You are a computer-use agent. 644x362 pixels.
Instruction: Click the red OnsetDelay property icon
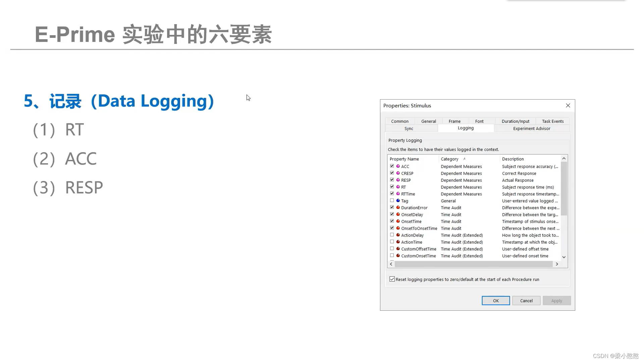point(398,215)
